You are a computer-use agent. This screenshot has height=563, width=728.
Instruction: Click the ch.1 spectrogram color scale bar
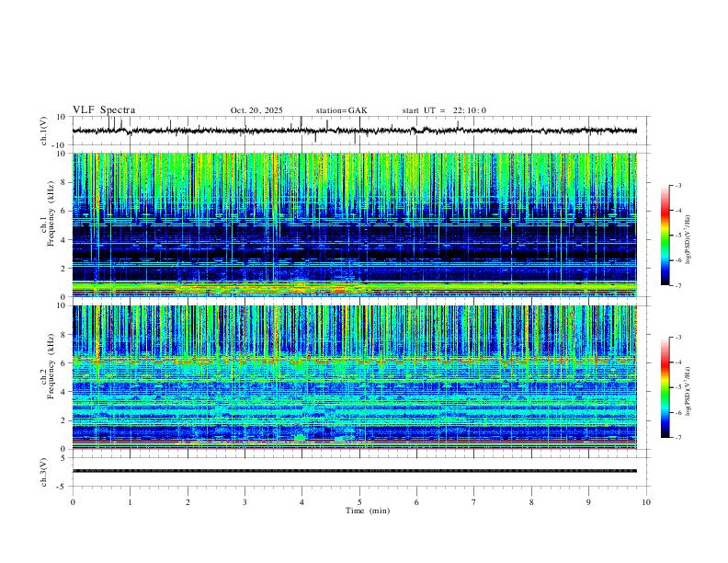(x=665, y=236)
